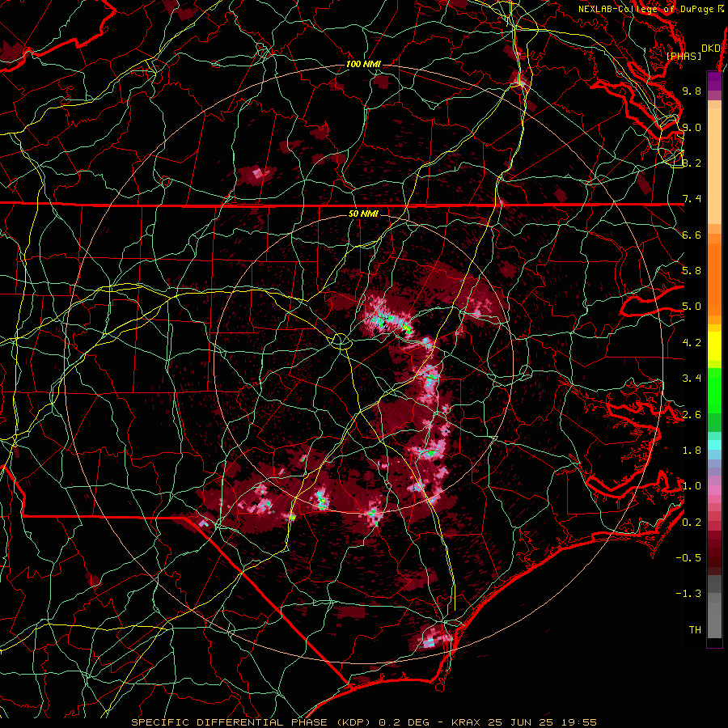The image size is (728, 728).
Task: Click the small storm cell north of the state line
Action: 258,175
